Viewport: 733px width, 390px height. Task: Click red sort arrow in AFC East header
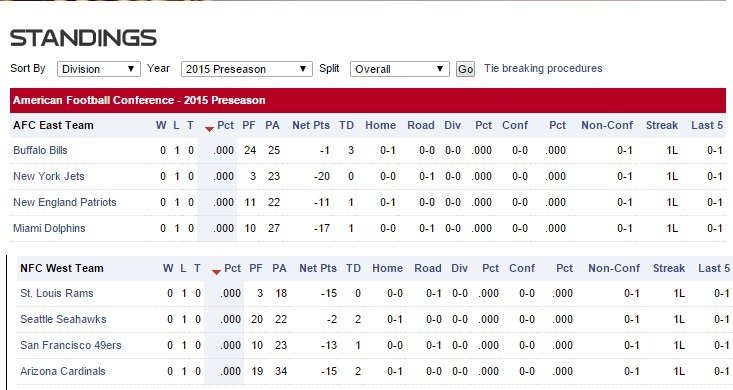(x=209, y=129)
